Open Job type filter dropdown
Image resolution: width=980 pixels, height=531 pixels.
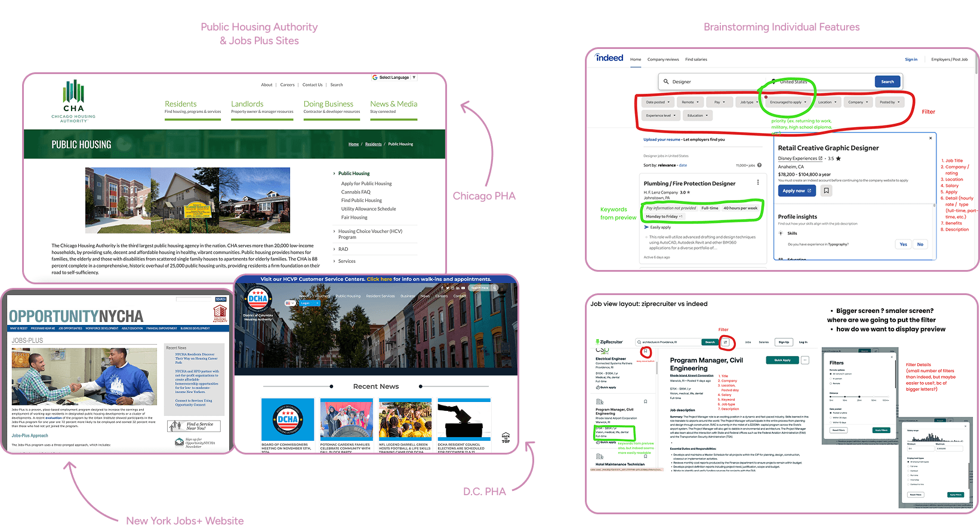click(749, 102)
